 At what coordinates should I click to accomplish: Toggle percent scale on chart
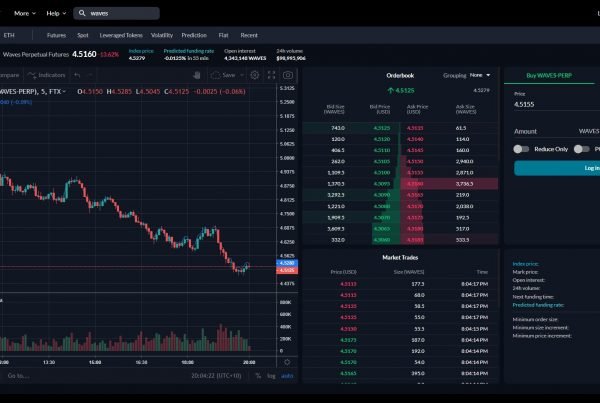tap(258, 376)
